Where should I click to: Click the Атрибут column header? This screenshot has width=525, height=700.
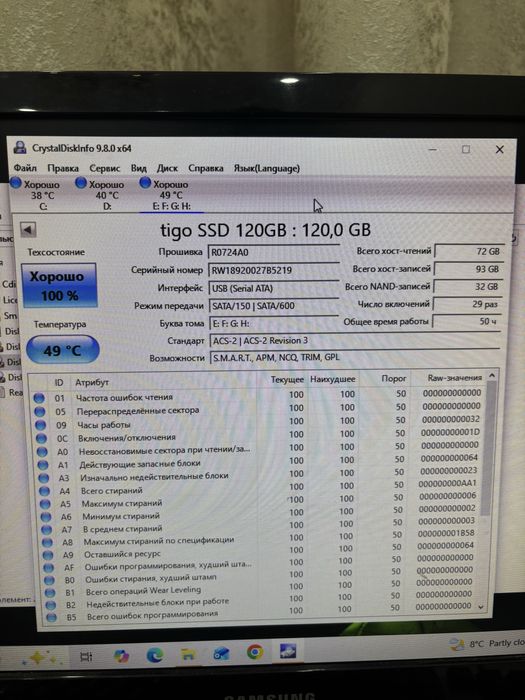click(92, 383)
